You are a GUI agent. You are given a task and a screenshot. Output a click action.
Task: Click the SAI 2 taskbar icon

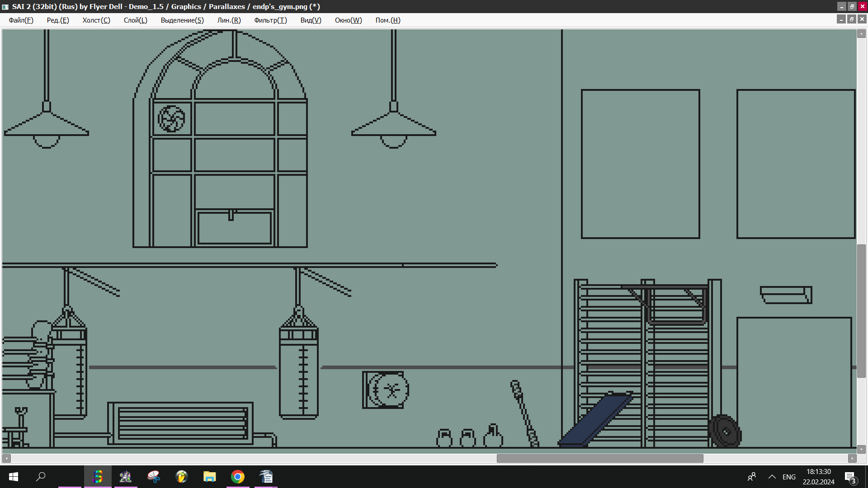coord(98,477)
